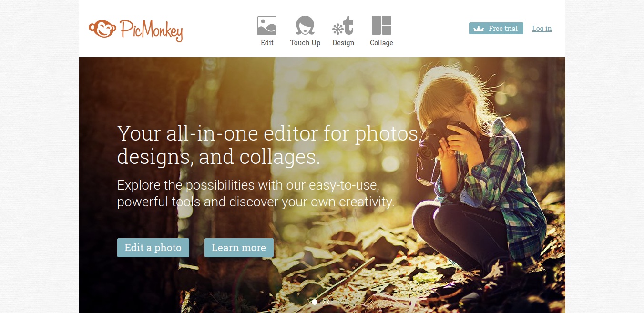
Task: Switch to the third carousel slide dot
Action: [330, 302]
